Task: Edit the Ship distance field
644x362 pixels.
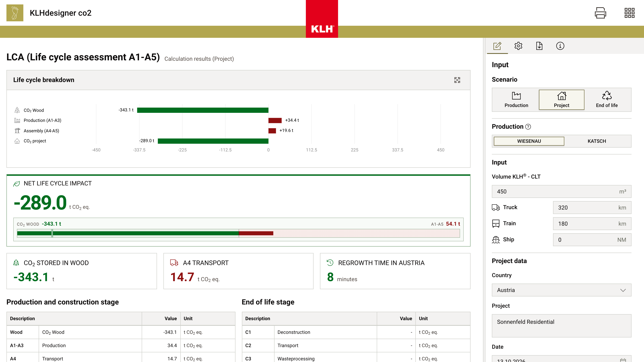Action: pyautogui.click(x=592, y=240)
